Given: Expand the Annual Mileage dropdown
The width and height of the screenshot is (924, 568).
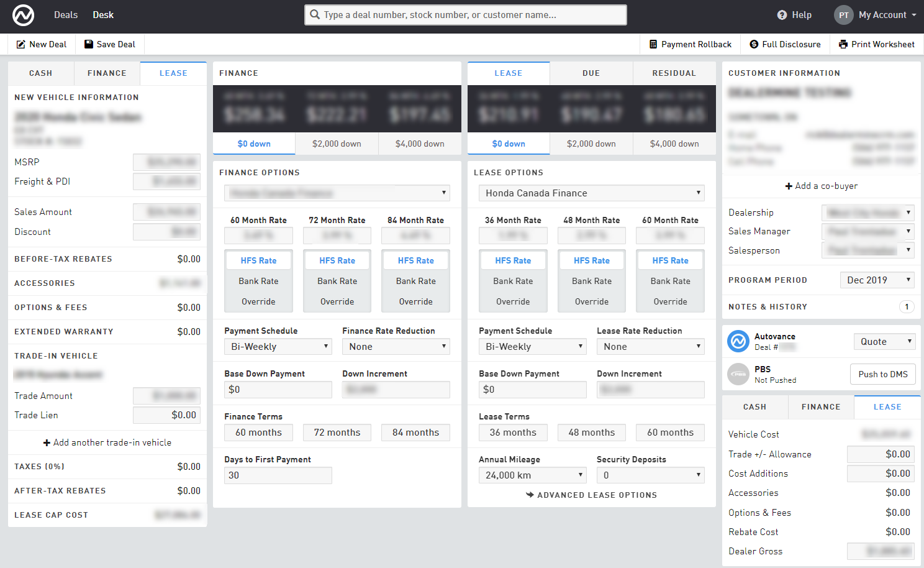Looking at the screenshot, I should coord(532,475).
